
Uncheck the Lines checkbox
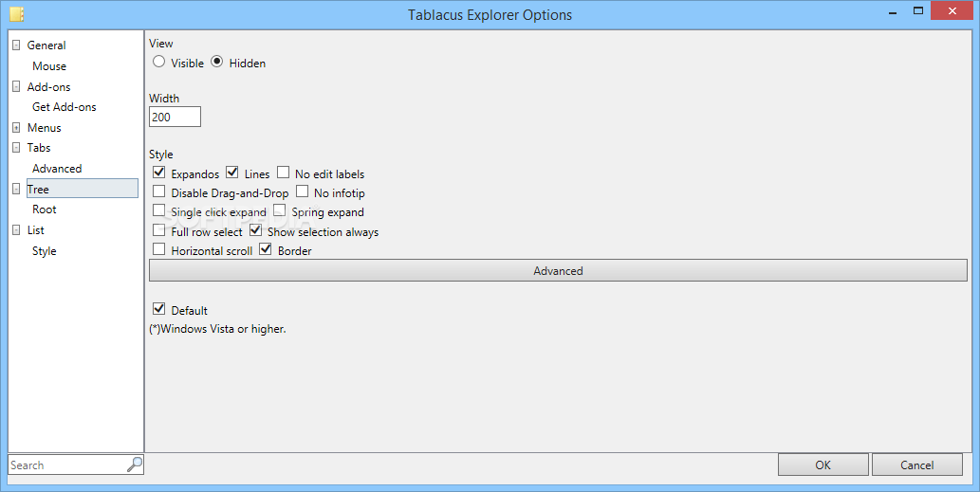(x=232, y=173)
